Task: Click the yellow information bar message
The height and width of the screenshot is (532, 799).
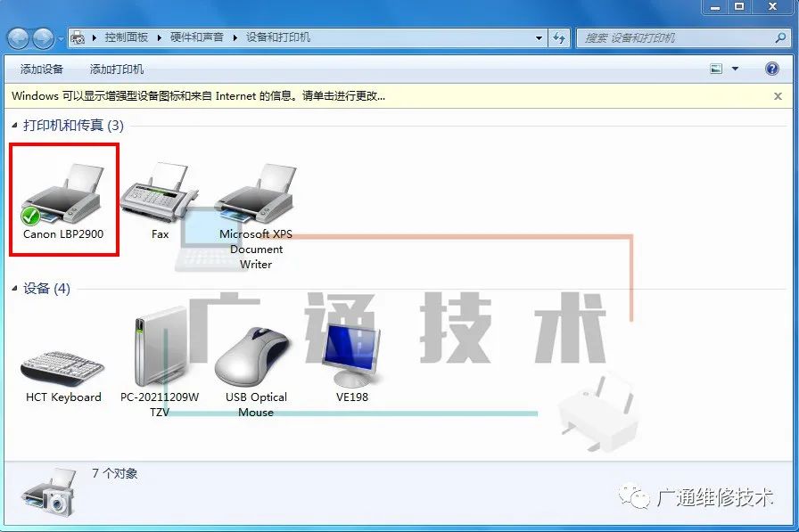Action: [198, 95]
